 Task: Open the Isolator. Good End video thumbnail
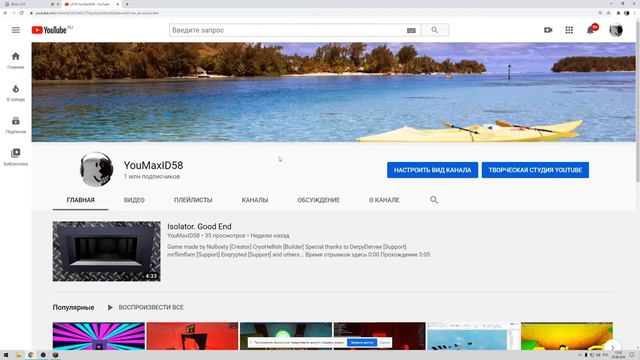(x=107, y=251)
